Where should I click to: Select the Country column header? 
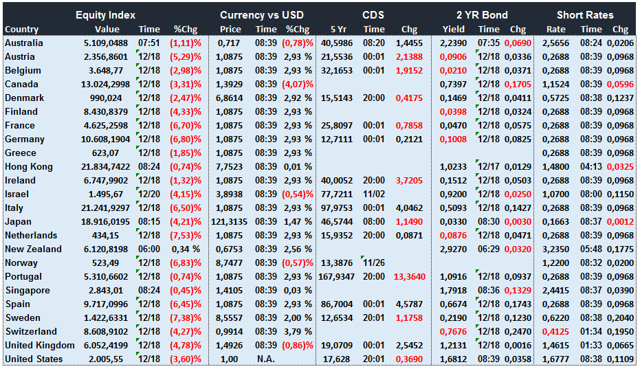[22, 29]
